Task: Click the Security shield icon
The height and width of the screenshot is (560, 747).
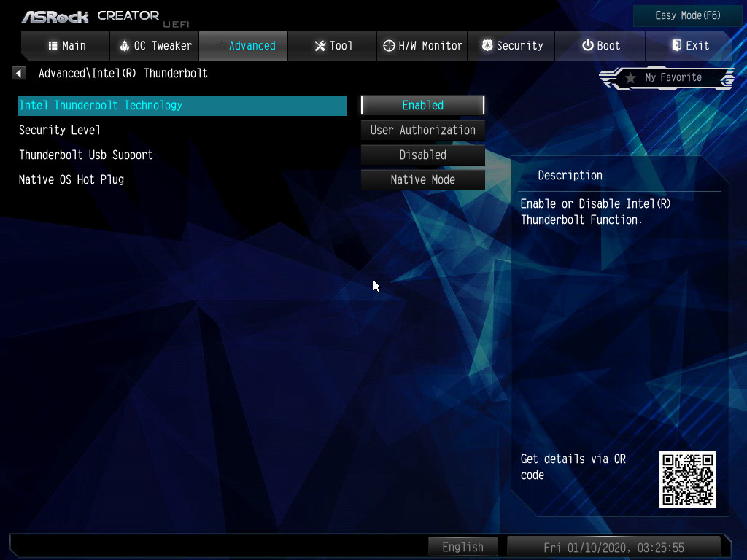Action: click(x=487, y=46)
